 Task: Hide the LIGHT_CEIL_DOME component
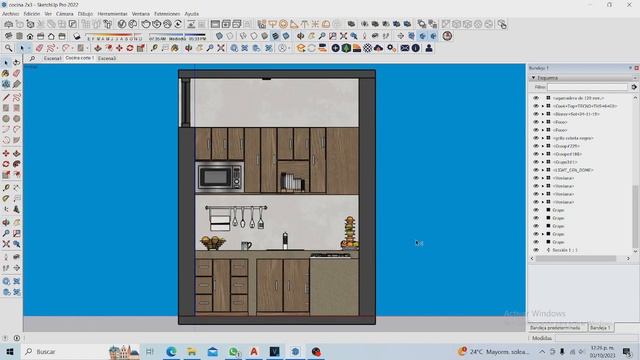(x=536, y=170)
